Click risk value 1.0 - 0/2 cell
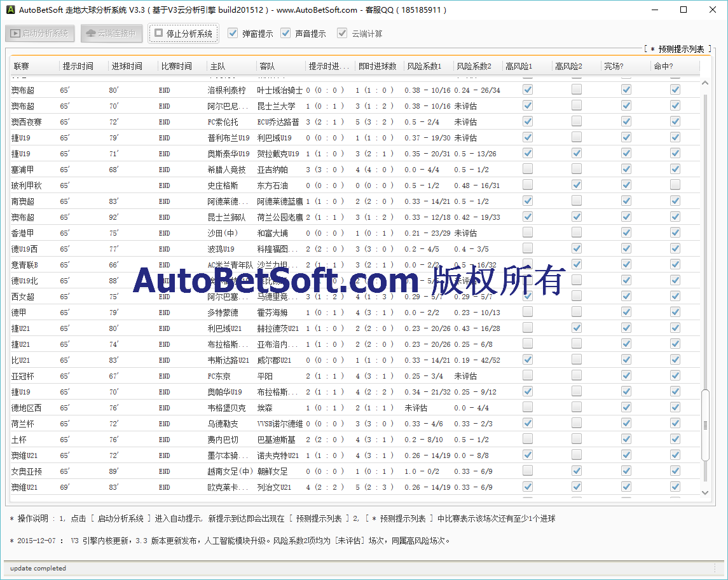 click(x=422, y=471)
